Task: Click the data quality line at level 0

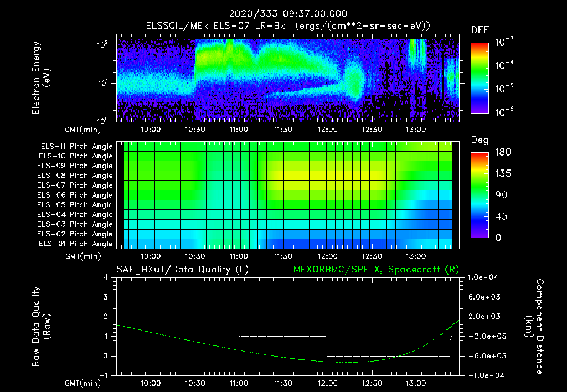Action: tap(388, 356)
